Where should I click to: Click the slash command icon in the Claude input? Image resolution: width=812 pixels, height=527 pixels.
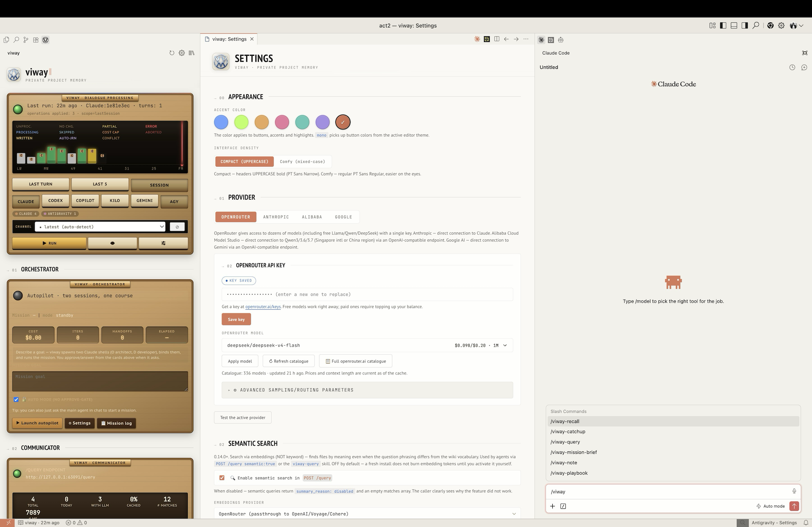563,506
